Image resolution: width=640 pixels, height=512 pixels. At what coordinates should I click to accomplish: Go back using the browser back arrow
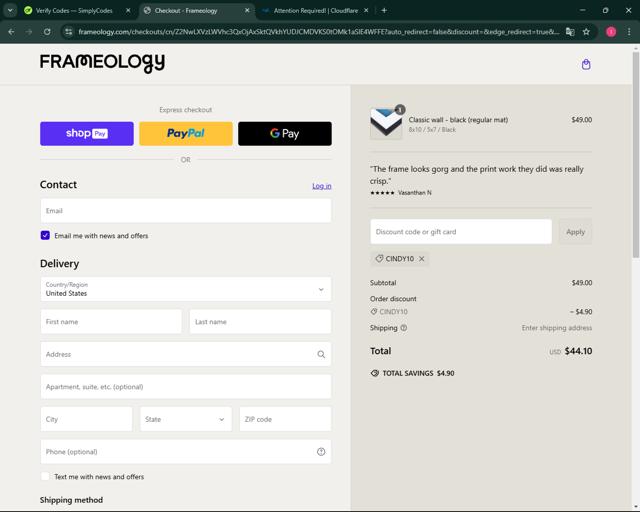coord(11,31)
